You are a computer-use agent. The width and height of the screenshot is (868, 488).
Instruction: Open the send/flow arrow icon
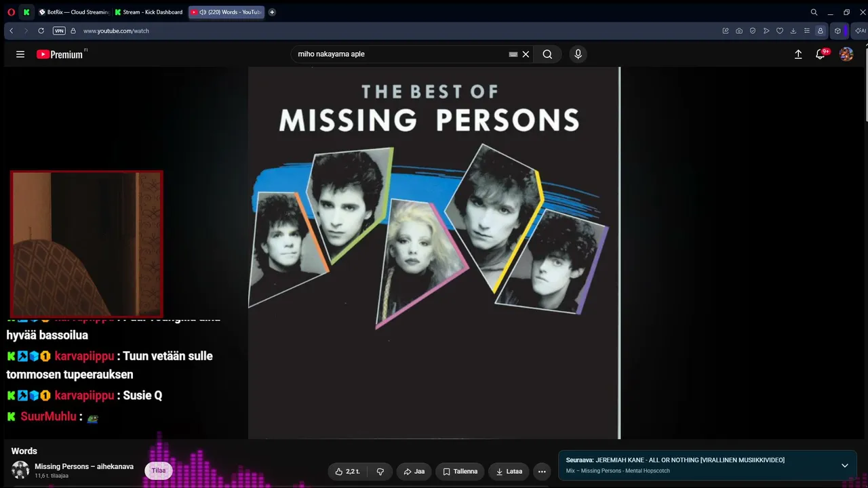766,30
